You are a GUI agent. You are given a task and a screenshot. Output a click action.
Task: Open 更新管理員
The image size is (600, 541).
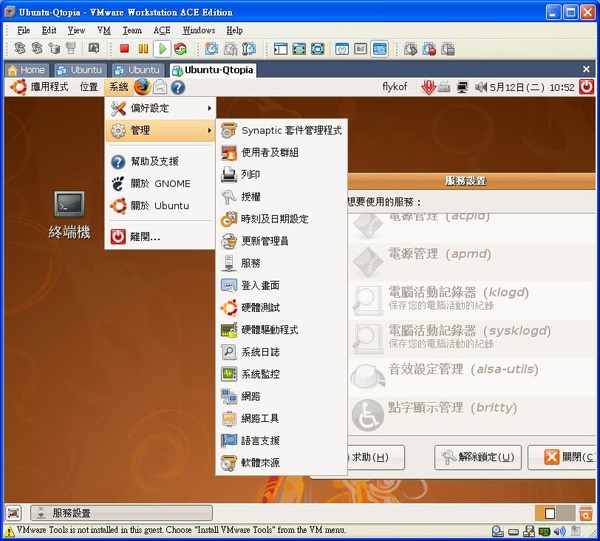[282, 241]
